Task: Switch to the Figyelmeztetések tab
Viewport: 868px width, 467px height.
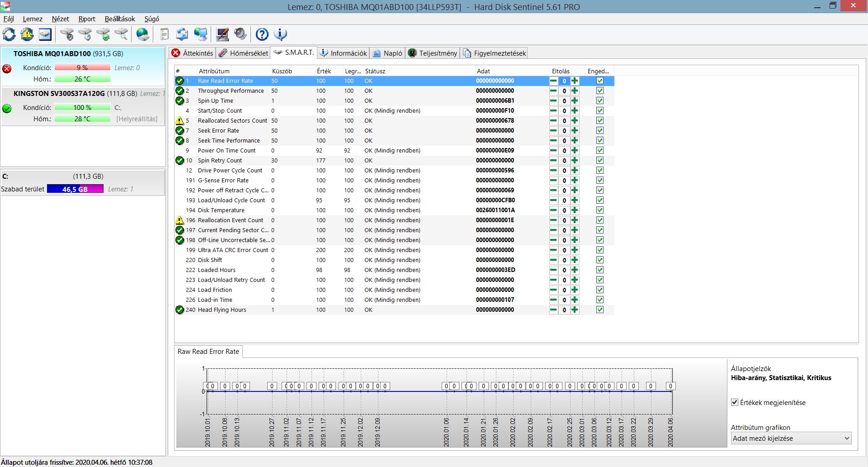Action: tap(494, 53)
